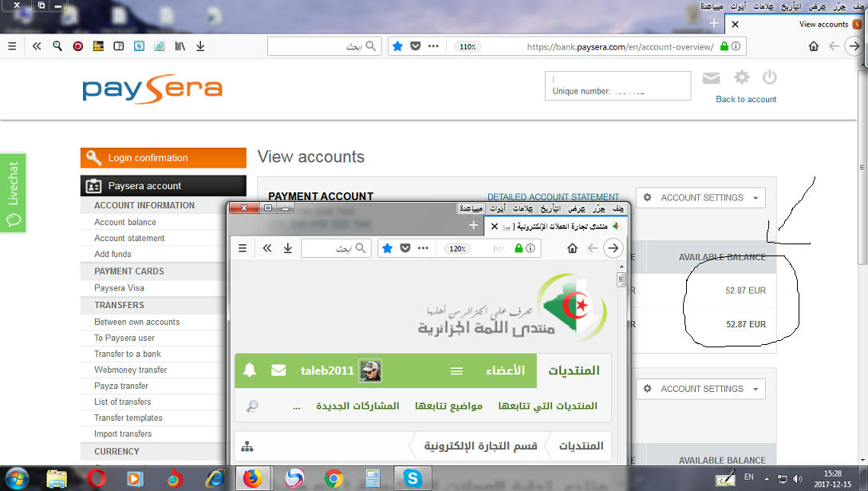Click the forum sitemap hierarchy icon
The width and height of the screenshot is (868, 491).
(x=247, y=446)
